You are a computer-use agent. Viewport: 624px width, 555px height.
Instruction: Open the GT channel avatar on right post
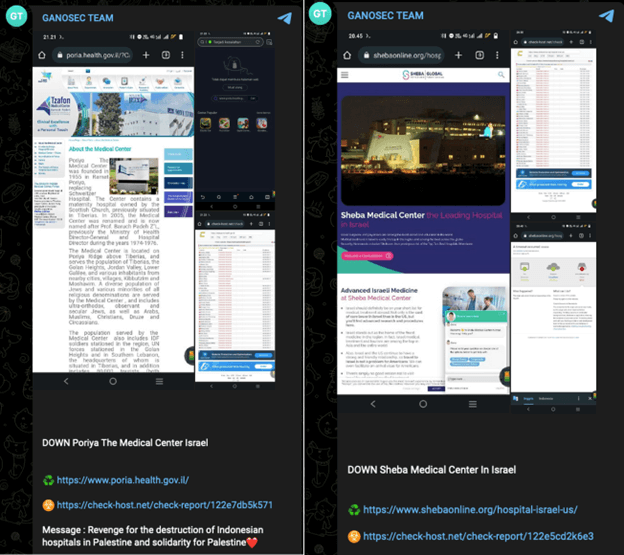coord(320,15)
